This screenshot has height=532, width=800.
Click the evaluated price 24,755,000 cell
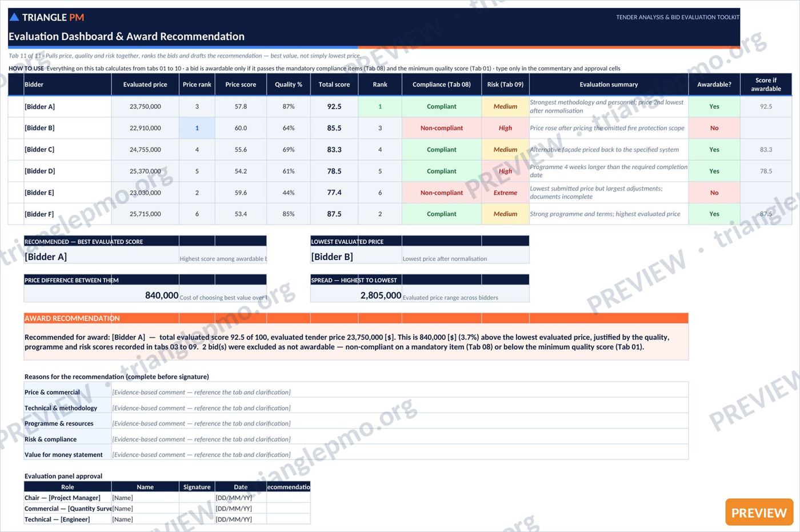pyautogui.click(x=145, y=150)
